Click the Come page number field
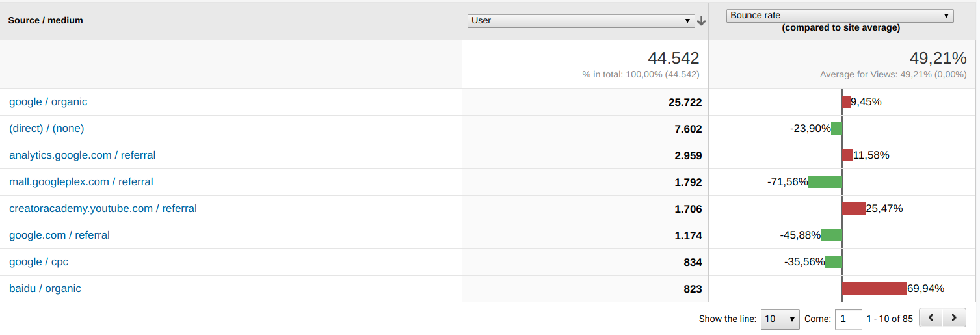 pos(848,319)
